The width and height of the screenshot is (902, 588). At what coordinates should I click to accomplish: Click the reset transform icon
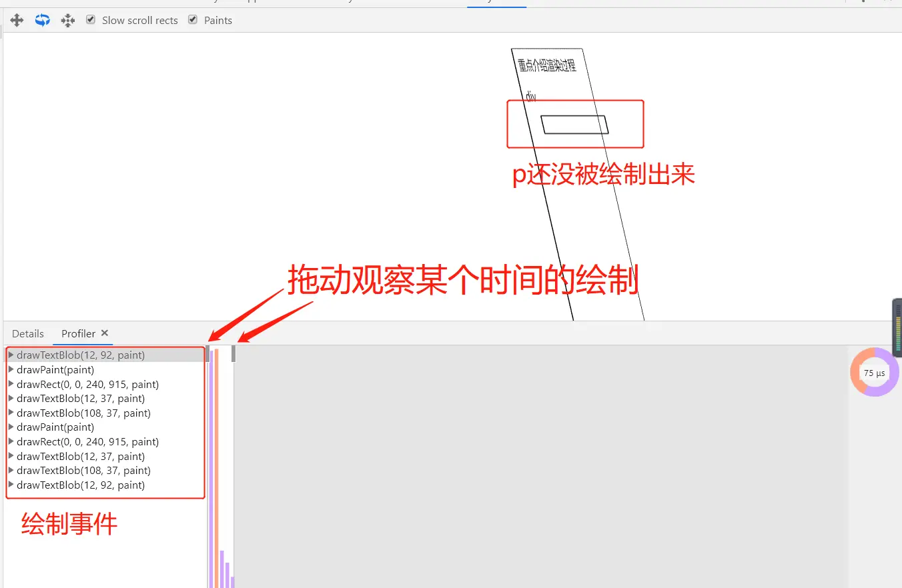pyautogui.click(x=68, y=21)
